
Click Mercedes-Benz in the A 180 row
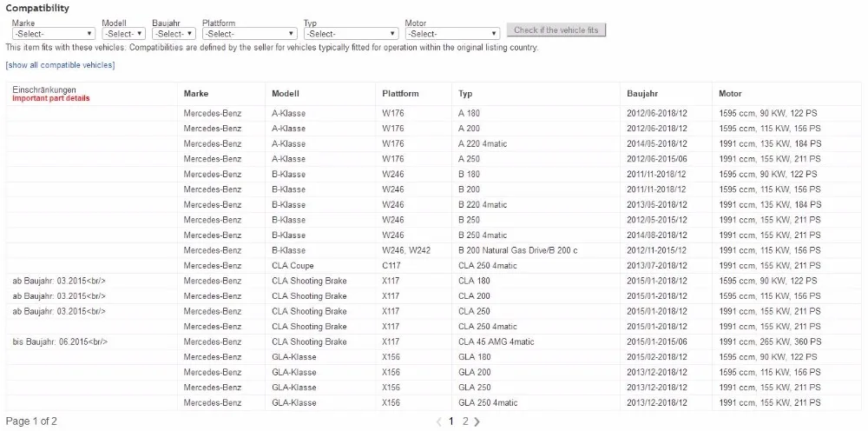click(x=213, y=113)
